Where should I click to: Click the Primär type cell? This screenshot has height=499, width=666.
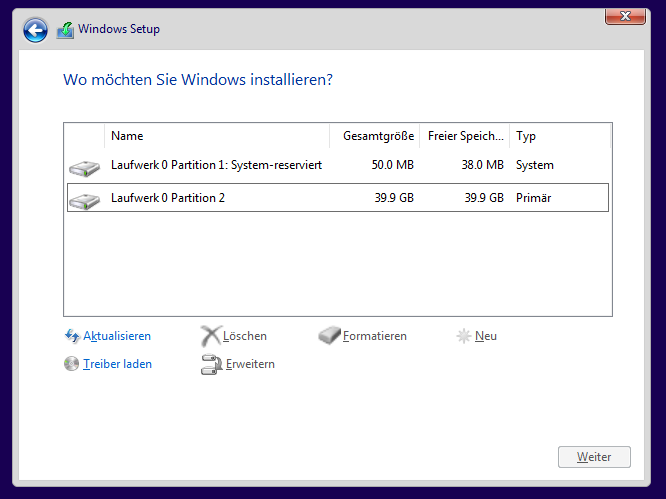(x=533, y=198)
